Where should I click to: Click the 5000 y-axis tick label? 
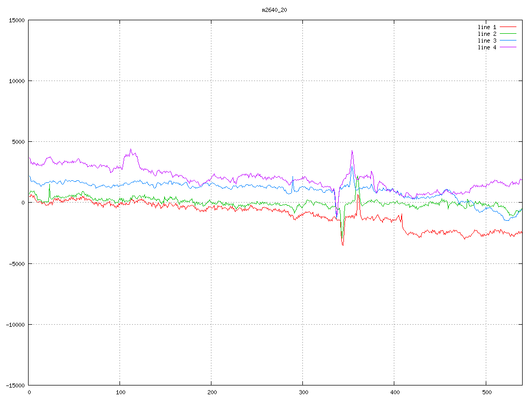[x=18, y=142]
